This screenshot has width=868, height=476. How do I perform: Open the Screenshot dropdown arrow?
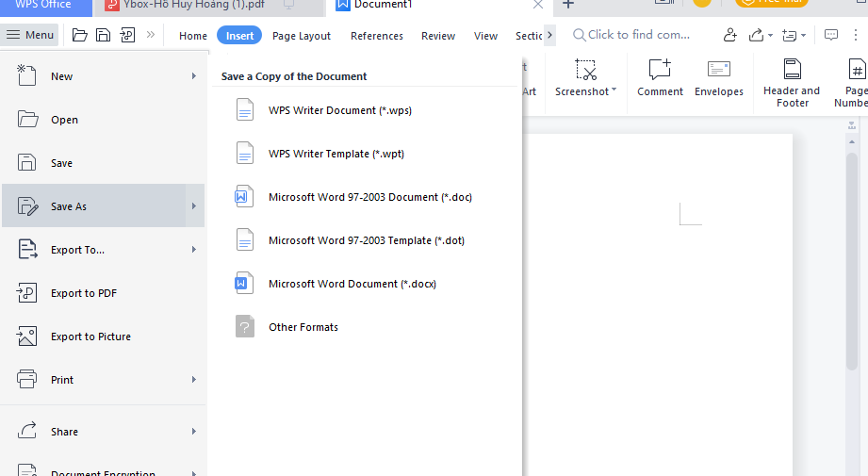pos(614,90)
